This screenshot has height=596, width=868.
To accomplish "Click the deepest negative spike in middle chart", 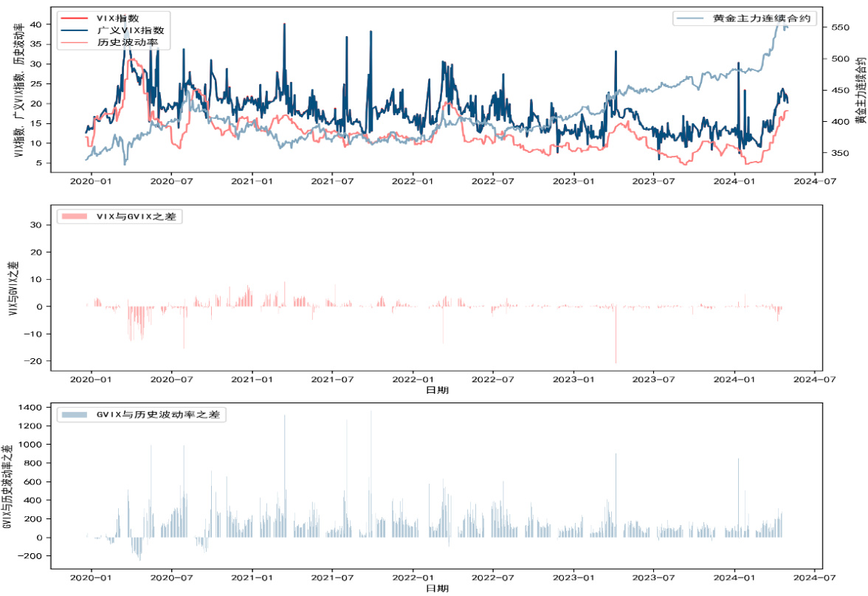I will point(616,353).
